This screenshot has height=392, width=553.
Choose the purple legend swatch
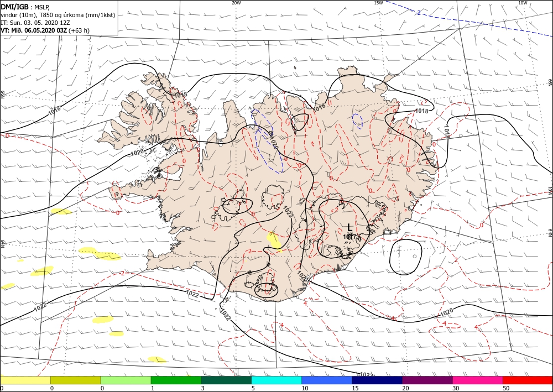coord(427,380)
